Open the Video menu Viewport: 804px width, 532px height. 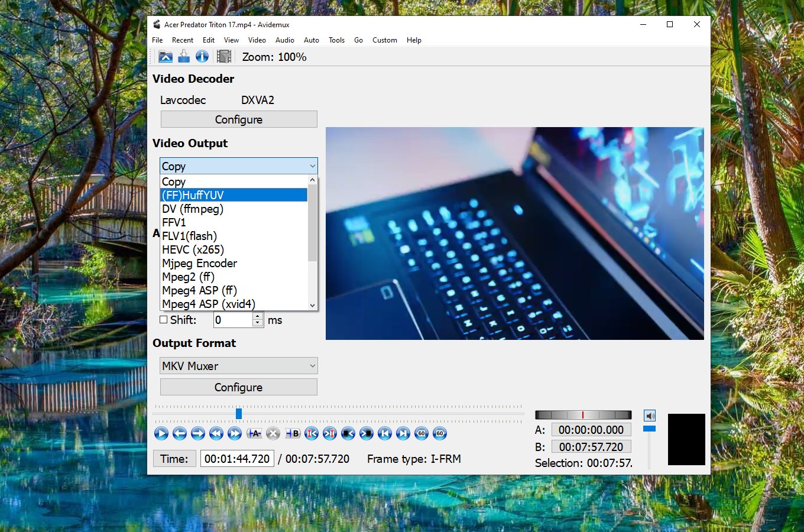pos(257,40)
